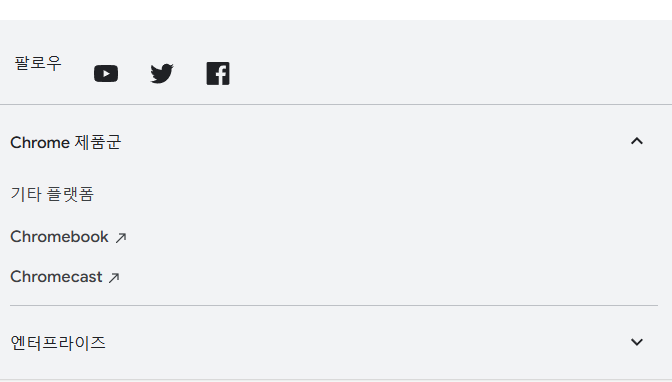Open the 기타 플랫폼 link

pyautogui.click(x=52, y=194)
